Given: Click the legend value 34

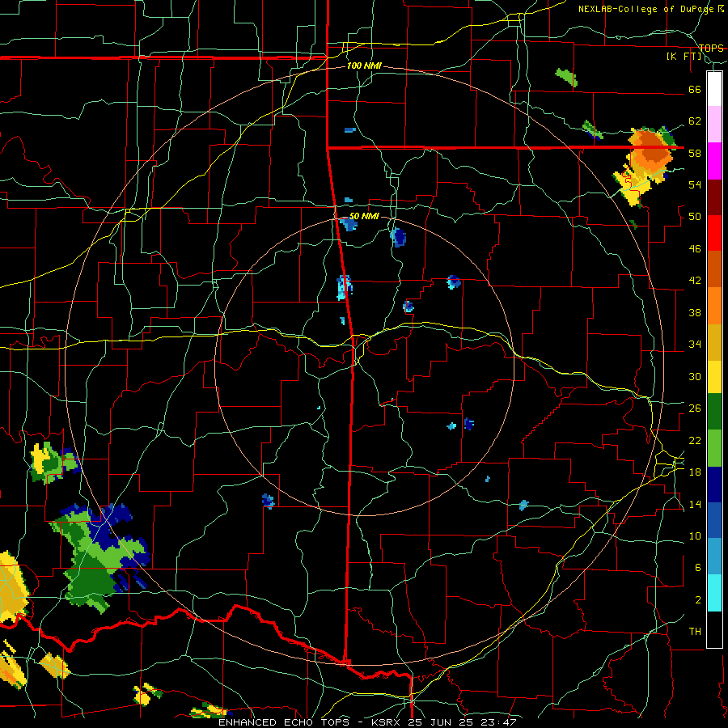Looking at the screenshot, I should click(695, 345).
